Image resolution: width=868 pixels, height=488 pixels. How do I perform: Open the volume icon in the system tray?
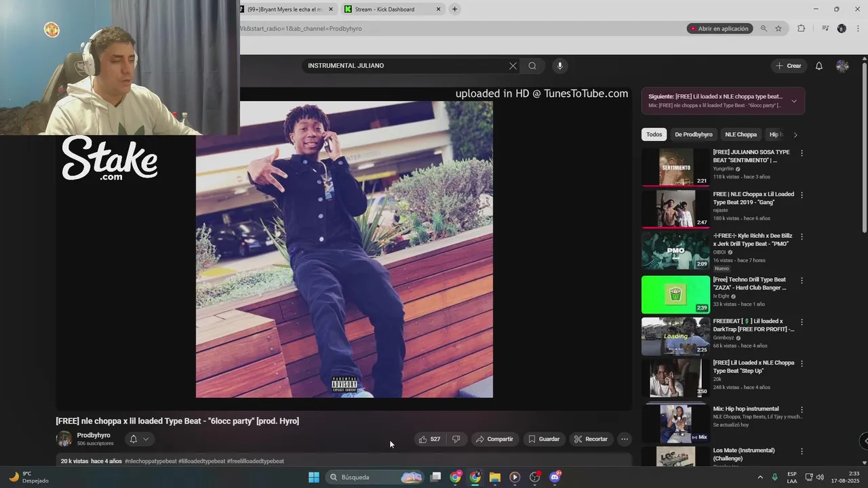(x=820, y=477)
